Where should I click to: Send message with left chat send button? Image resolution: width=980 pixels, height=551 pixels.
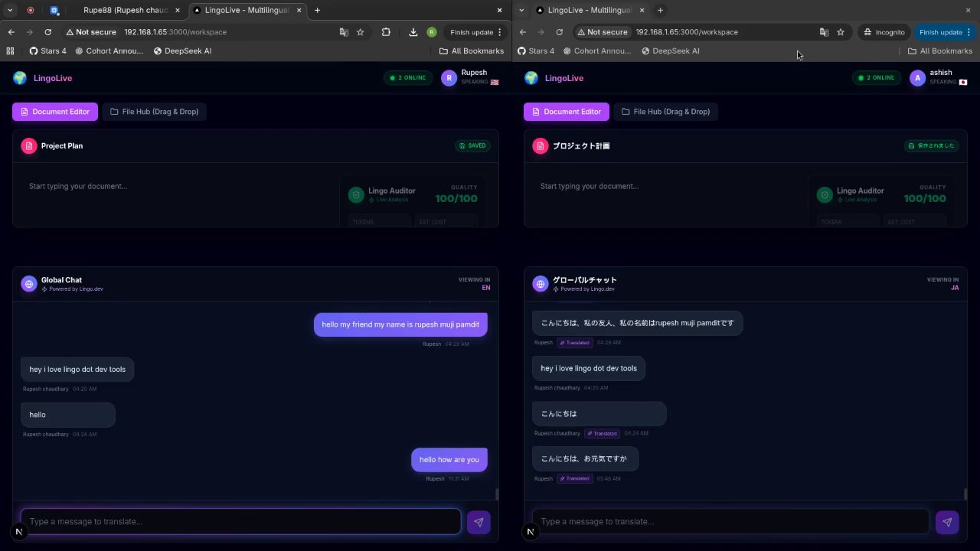point(479,522)
